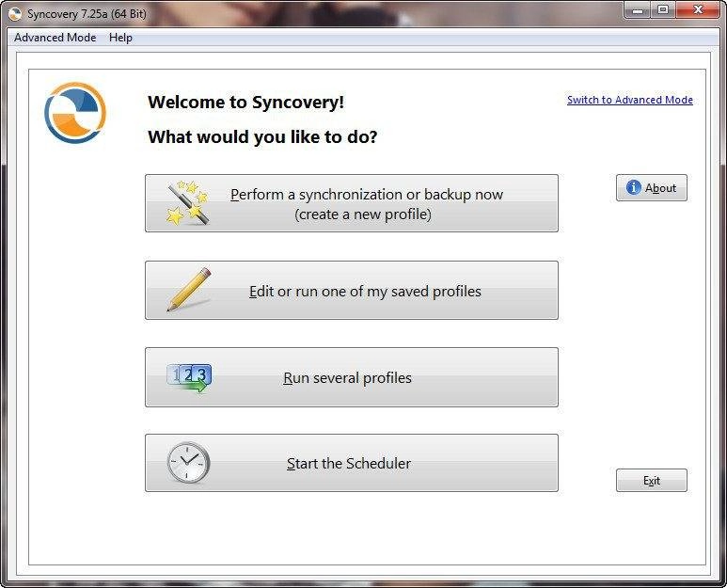This screenshot has width=727, height=588.
Task: Click Switch to Advanced Mode link
Action: (x=629, y=100)
